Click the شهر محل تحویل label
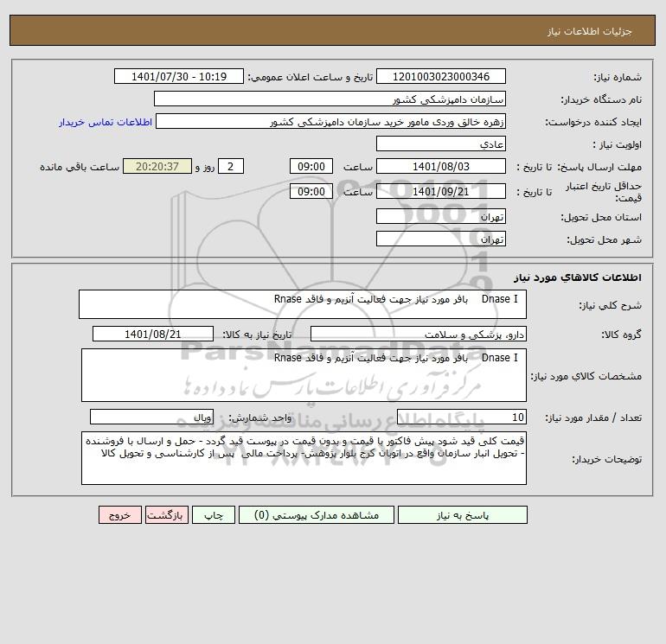Image resolution: width=666 pixels, height=644 pixels. click(605, 239)
